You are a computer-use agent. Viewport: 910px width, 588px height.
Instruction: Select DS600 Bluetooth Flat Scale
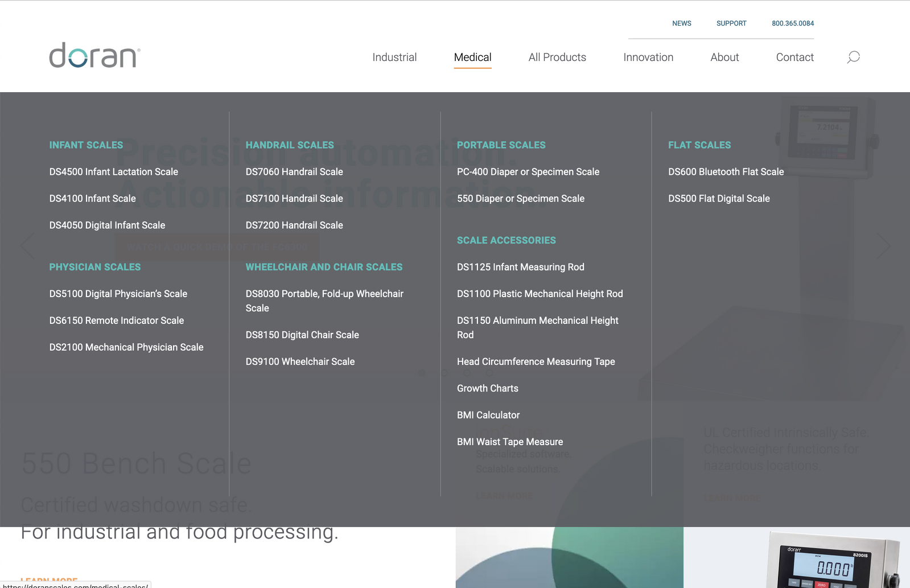coord(726,172)
